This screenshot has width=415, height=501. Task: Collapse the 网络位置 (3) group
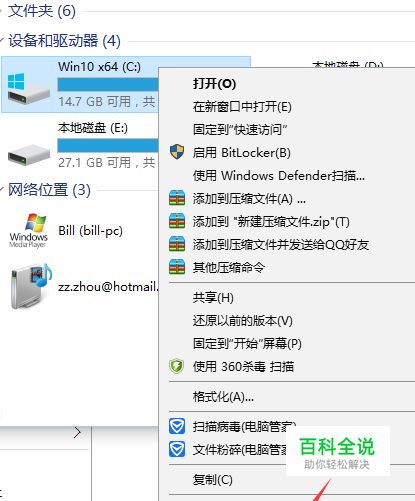click(2, 190)
